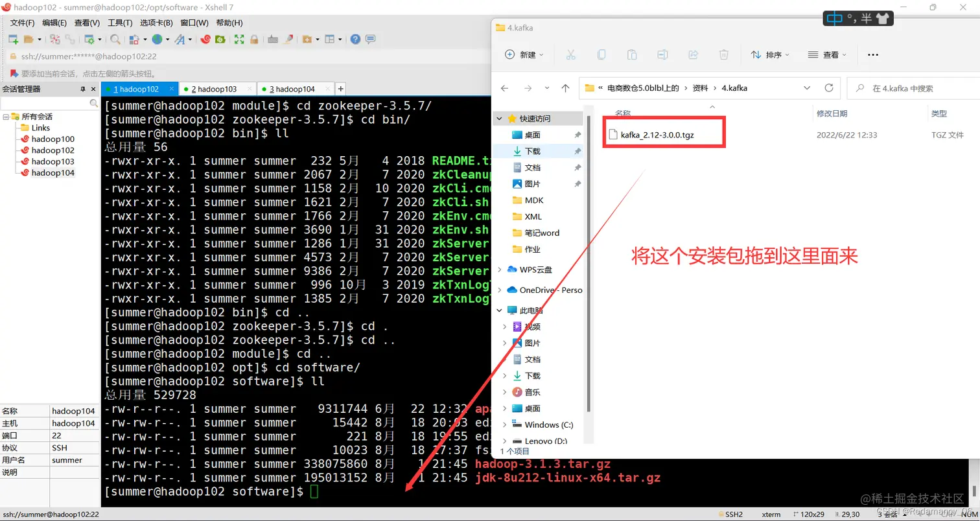The height and width of the screenshot is (521, 980).
Task: Open the 查看 view dropdown
Action: (827, 55)
